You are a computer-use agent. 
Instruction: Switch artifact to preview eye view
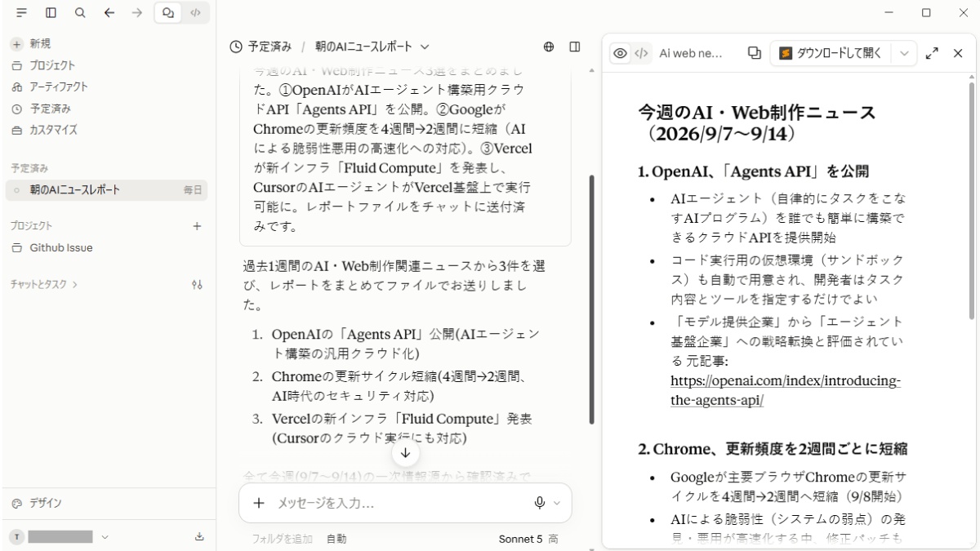(621, 53)
